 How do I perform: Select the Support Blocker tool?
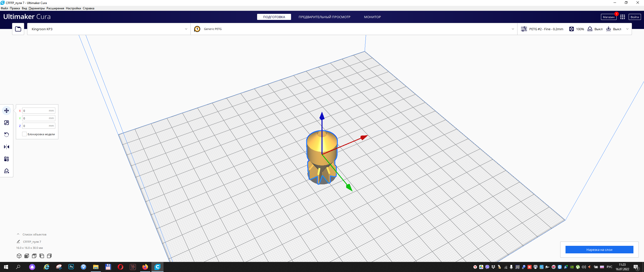(x=7, y=171)
